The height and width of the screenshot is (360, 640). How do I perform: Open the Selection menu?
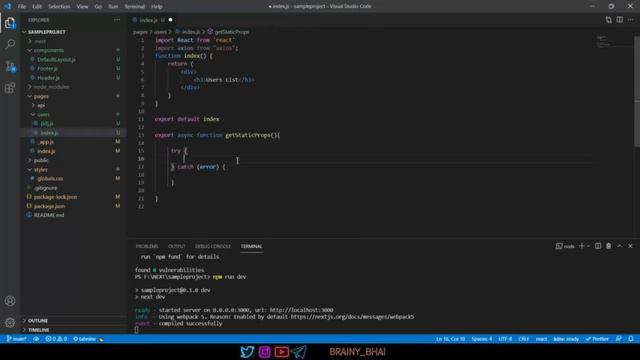(x=59, y=7)
